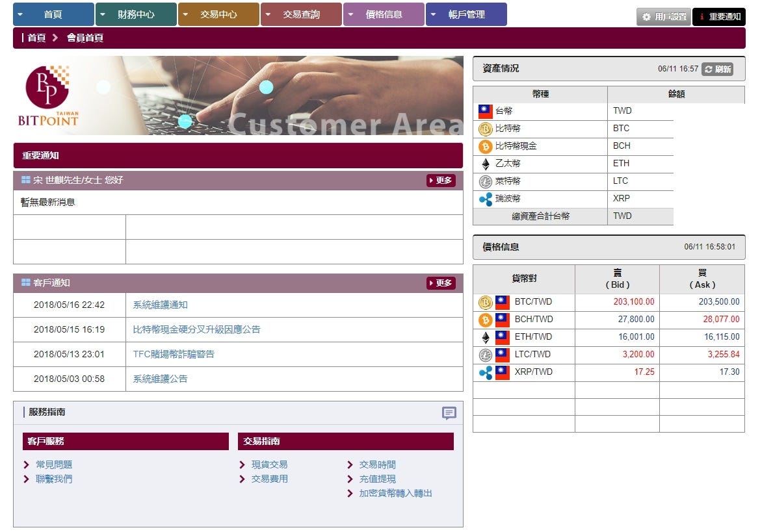Click chevron arrow beside 常見問題
Screen dimensions: 760x532
26,464
